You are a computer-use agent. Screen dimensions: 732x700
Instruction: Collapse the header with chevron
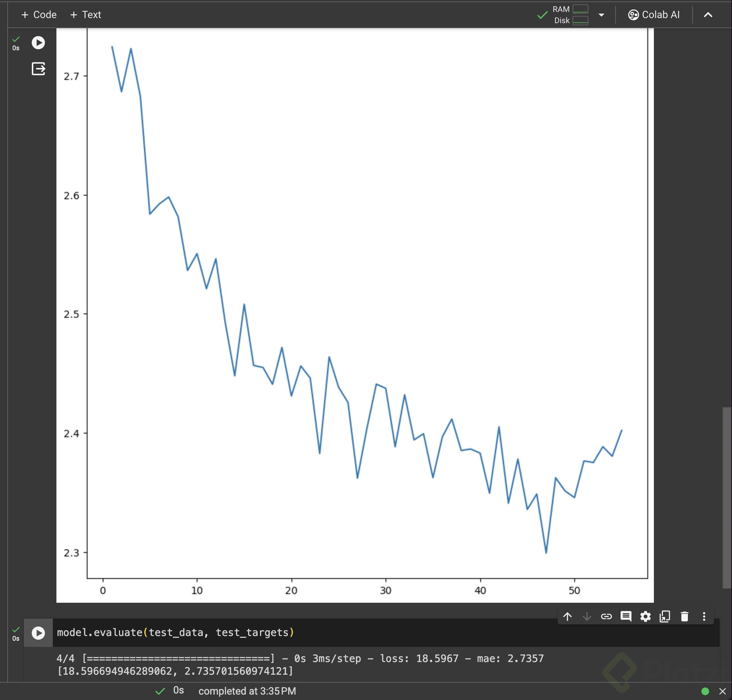click(708, 15)
